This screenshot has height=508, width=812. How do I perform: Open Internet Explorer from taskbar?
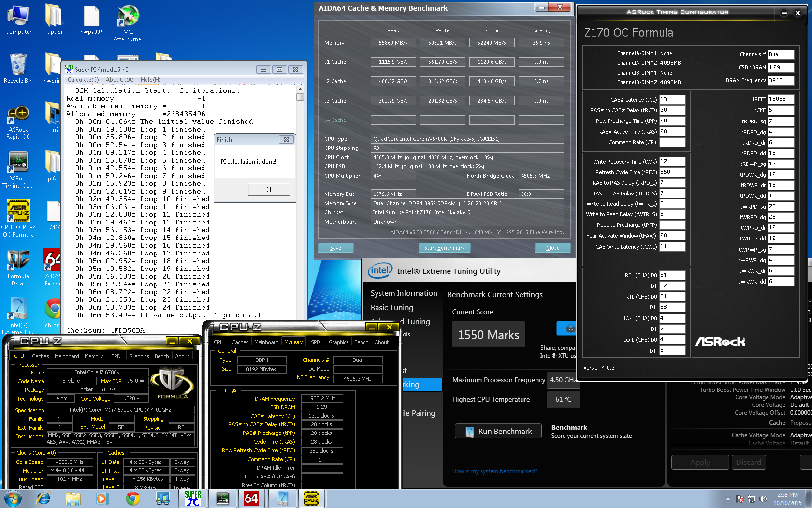point(43,498)
